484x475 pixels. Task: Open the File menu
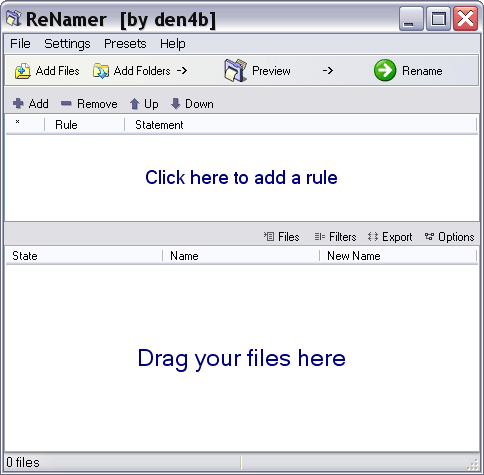click(x=20, y=44)
